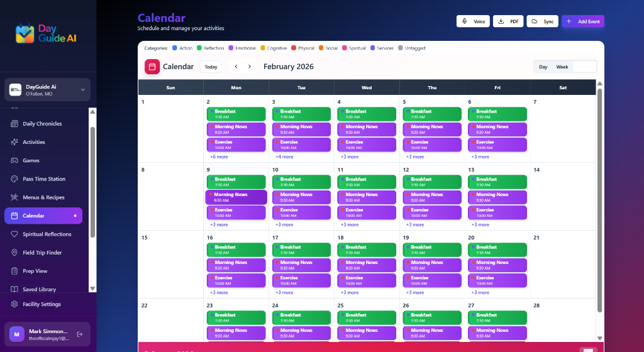Expand +3 more events on February 16

(x=219, y=292)
